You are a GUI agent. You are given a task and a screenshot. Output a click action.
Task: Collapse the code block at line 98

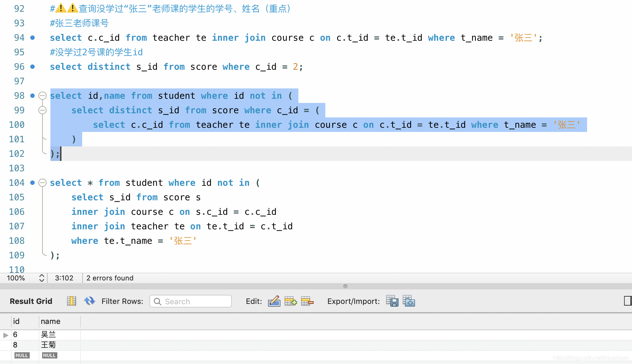click(42, 96)
